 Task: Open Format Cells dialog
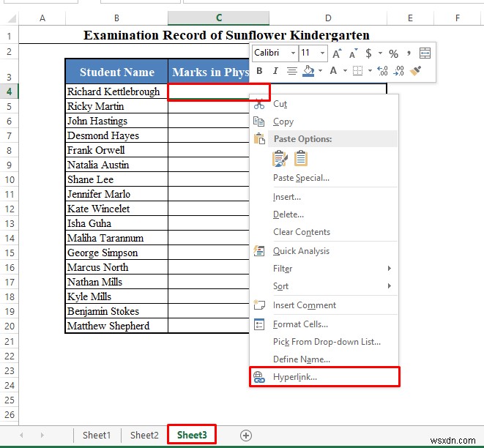pyautogui.click(x=324, y=324)
